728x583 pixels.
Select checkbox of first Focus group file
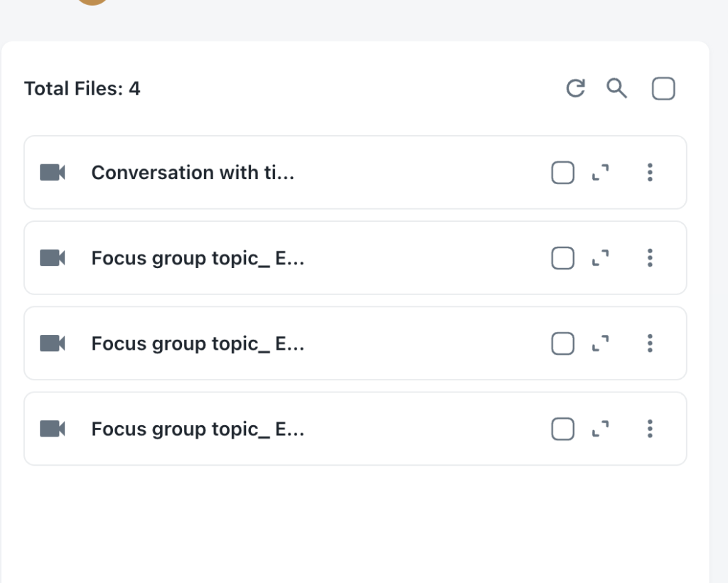click(x=562, y=258)
